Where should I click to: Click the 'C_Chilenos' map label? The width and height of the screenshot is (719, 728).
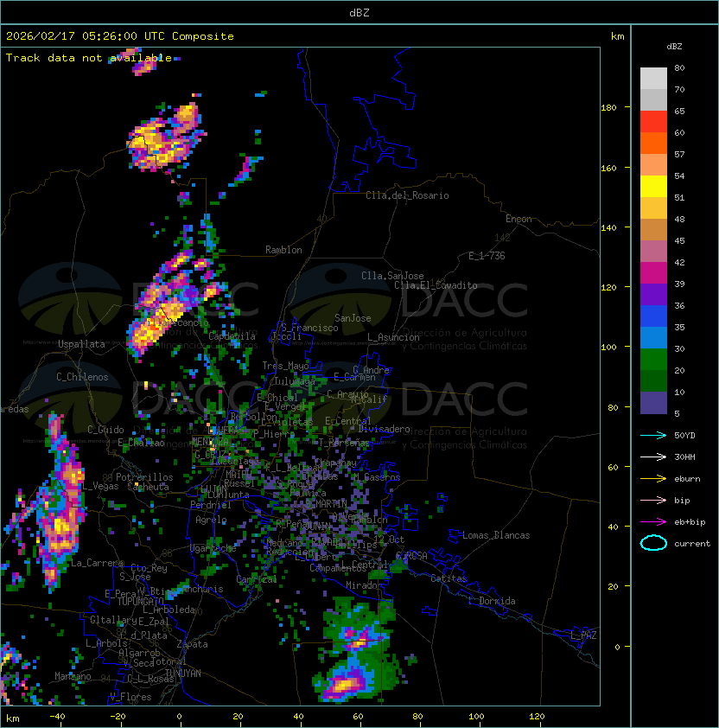click(82, 377)
